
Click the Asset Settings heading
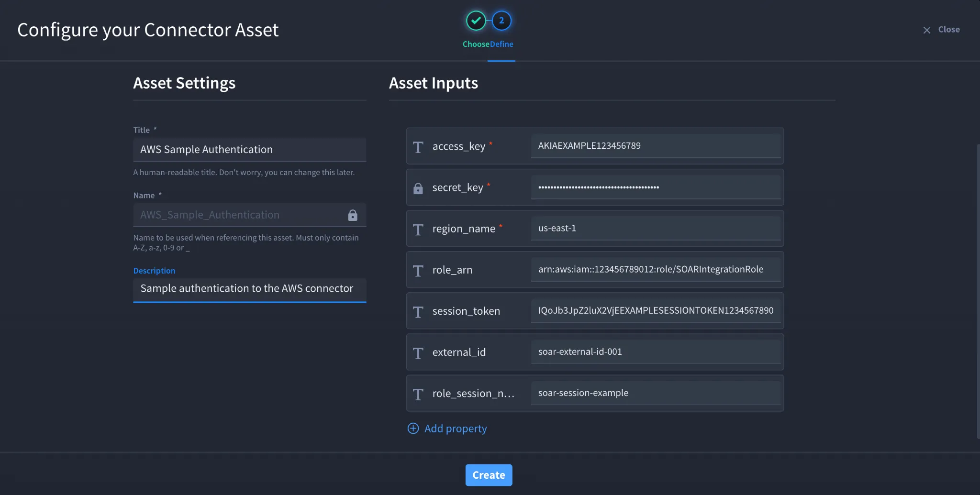(184, 83)
